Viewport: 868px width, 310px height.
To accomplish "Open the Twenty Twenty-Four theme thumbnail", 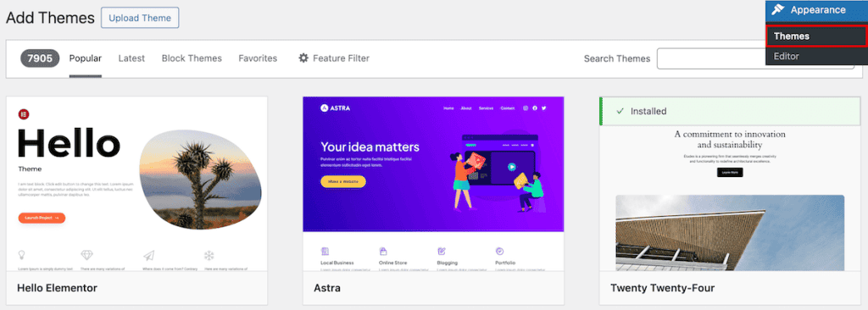I will point(730,184).
